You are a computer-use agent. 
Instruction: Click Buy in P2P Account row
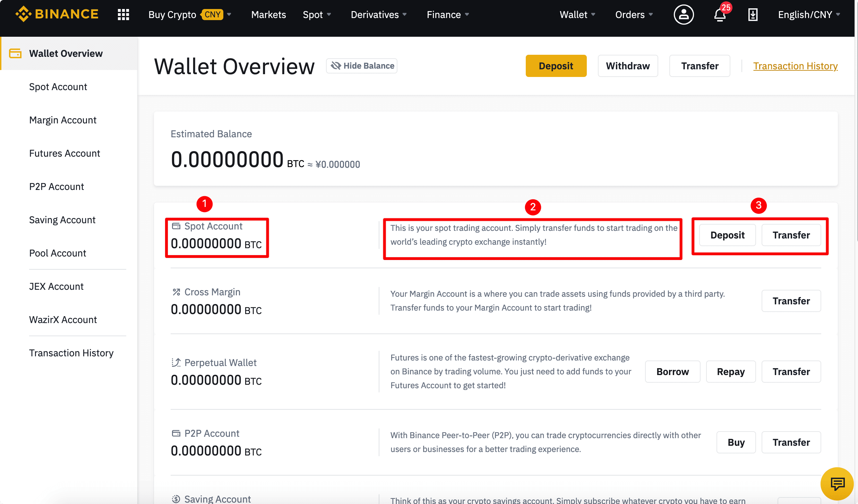click(736, 442)
